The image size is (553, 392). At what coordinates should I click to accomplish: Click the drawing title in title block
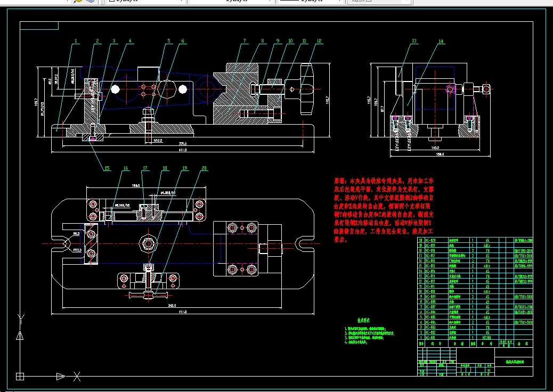[x=515, y=362]
